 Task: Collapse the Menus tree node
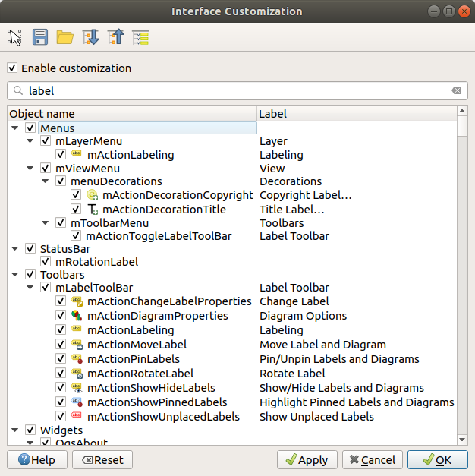tap(15, 128)
